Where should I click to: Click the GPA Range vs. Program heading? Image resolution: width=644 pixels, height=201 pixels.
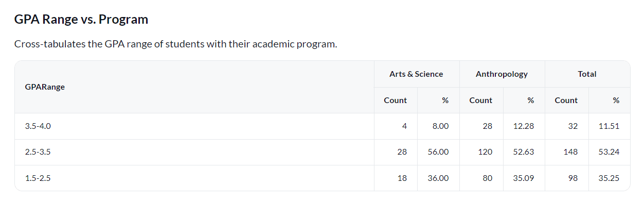pyautogui.click(x=81, y=20)
